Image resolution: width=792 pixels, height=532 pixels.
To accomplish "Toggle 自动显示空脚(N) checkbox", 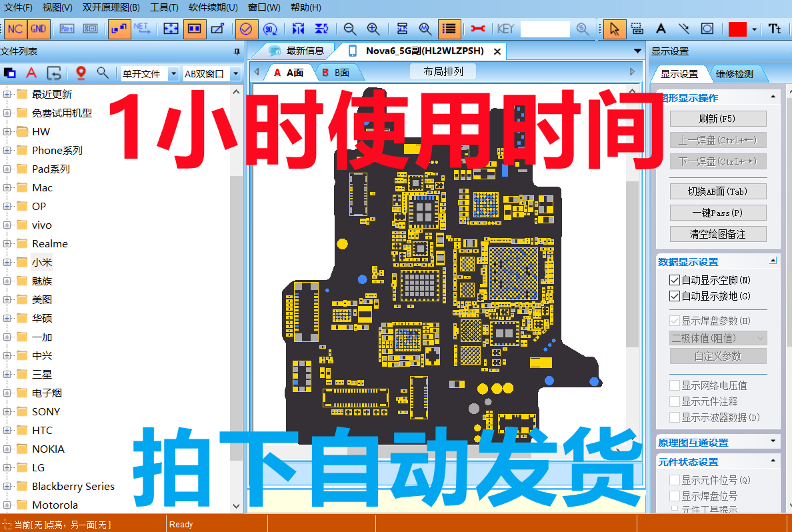I will (x=675, y=279).
